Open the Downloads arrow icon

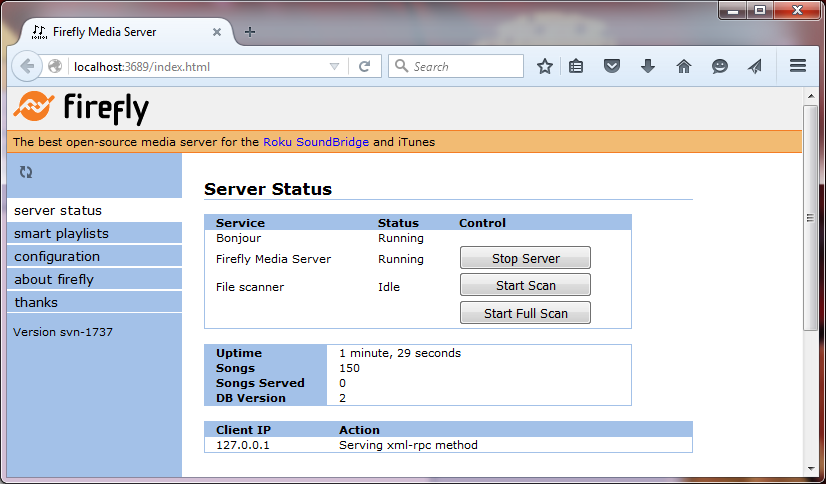648,66
